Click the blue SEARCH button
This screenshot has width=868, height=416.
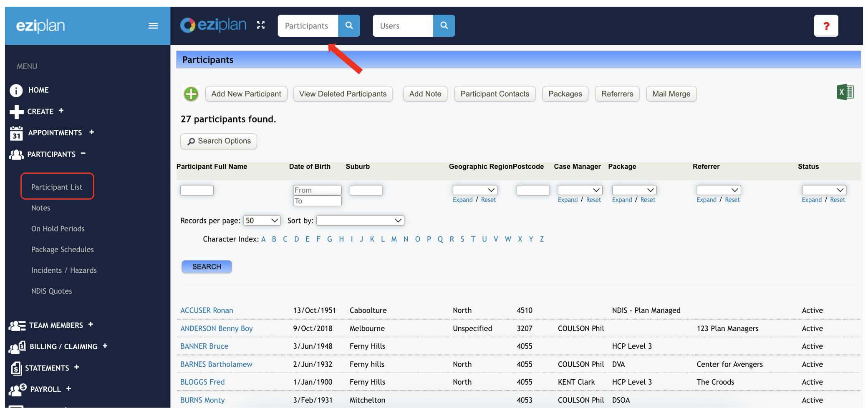coord(207,266)
